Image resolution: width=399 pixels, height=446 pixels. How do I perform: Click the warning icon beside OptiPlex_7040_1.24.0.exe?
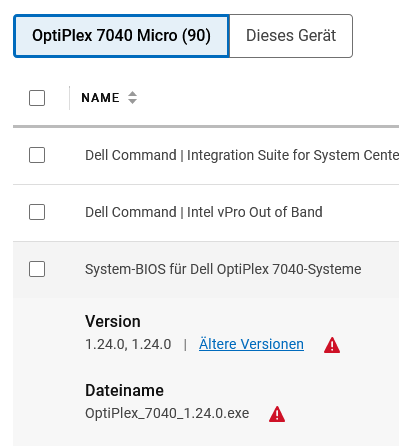point(277,414)
